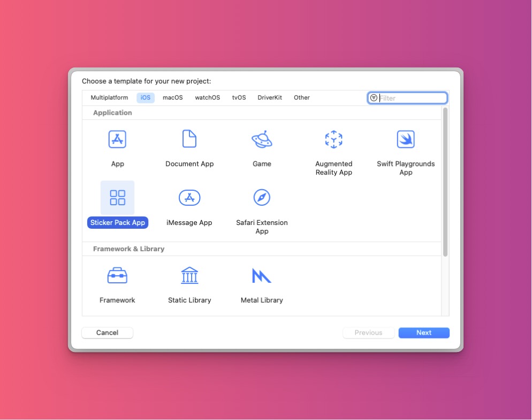Switch to the macOS tab
Image resolution: width=532 pixels, height=420 pixels.
click(172, 97)
